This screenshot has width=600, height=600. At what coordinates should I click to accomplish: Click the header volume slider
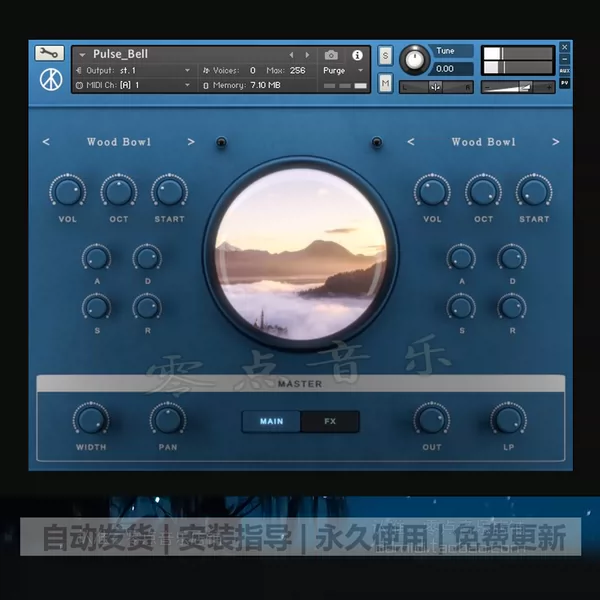coord(518,87)
